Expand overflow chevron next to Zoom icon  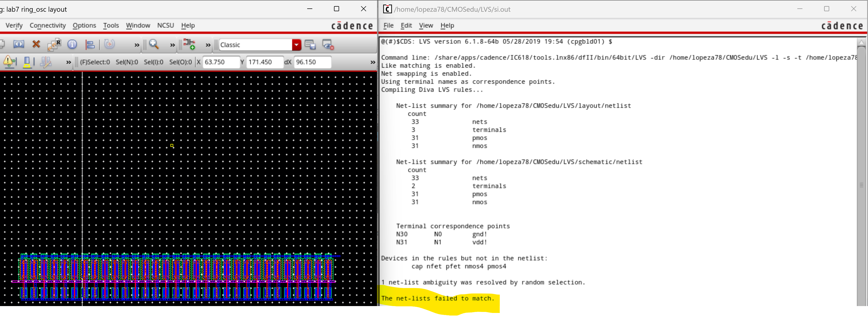[172, 45]
